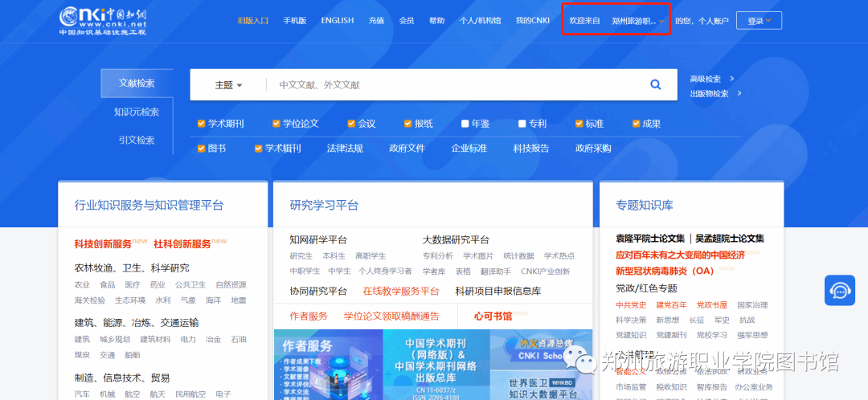Enable the 年鉴 checkbox
This screenshot has height=400, width=868.
(x=465, y=124)
